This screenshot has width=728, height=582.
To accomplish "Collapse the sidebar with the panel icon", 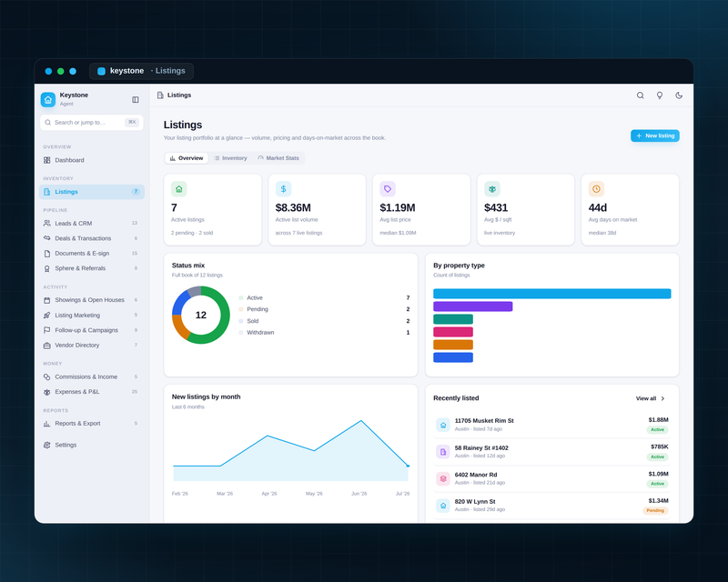I will (x=135, y=99).
